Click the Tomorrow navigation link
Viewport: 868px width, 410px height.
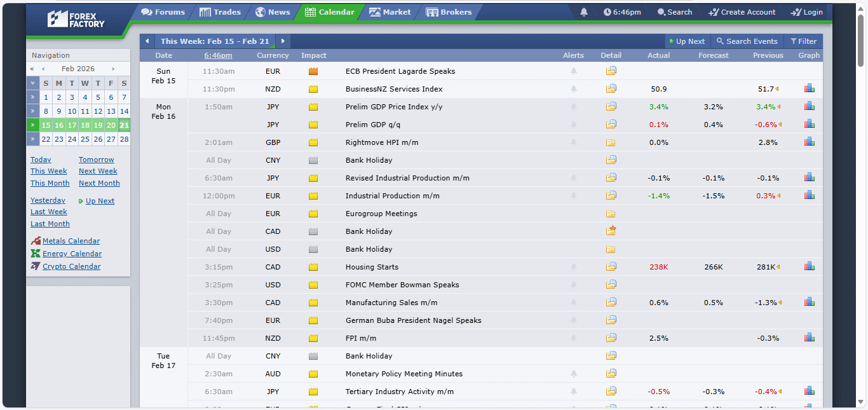[x=97, y=160]
